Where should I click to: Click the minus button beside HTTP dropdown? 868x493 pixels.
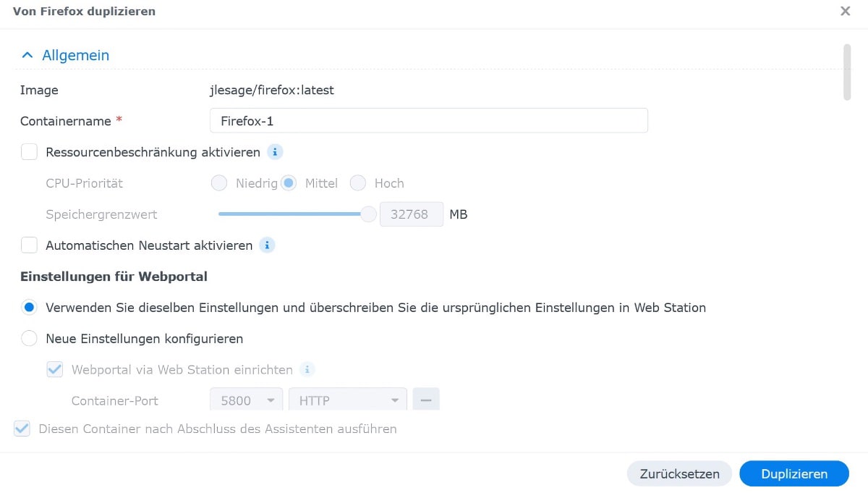point(426,400)
